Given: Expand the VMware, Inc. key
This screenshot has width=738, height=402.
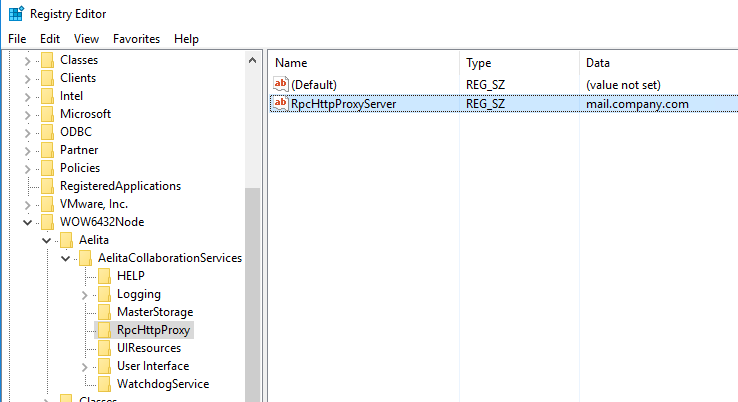Looking at the screenshot, I should (27, 205).
